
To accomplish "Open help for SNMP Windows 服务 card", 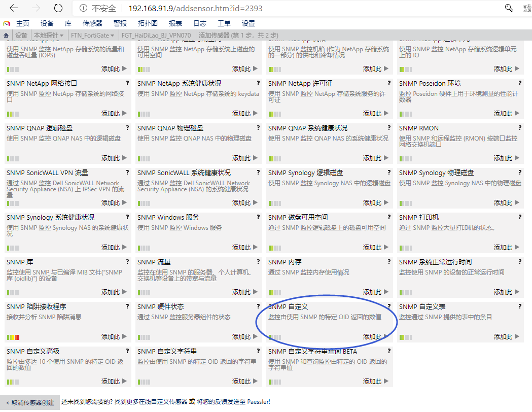I will 258,217.
